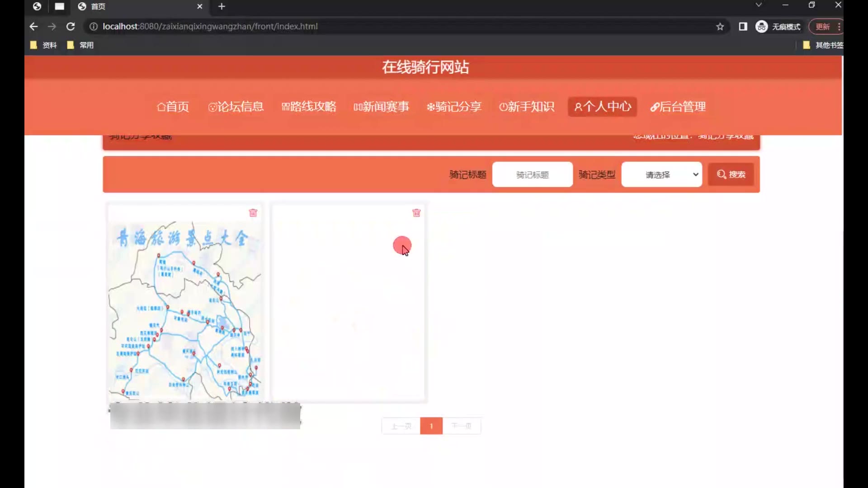The width and height of the screenshot is (868, 488).
Task: Click the 下一页 pagination button
Action: pos(462,426)
